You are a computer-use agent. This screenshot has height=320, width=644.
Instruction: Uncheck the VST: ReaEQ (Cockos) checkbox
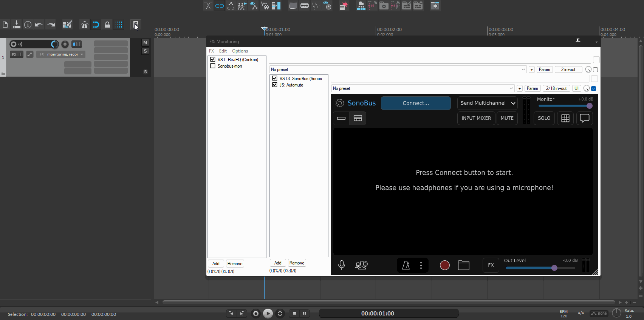(213, 60)
